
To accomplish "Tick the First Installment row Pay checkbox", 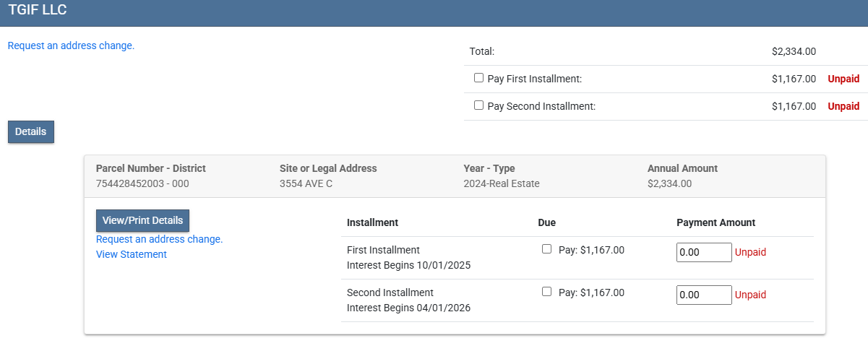I will point(546,249).
